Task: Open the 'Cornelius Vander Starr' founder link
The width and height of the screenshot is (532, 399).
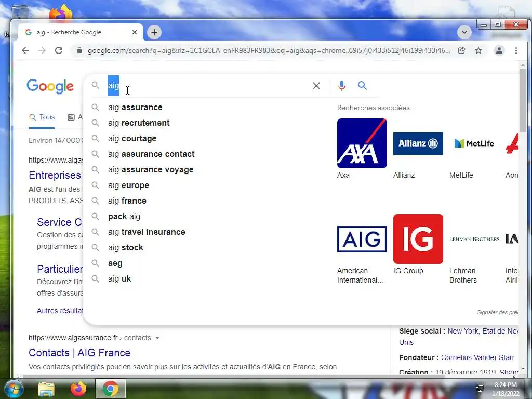Action: coord(478,357)
